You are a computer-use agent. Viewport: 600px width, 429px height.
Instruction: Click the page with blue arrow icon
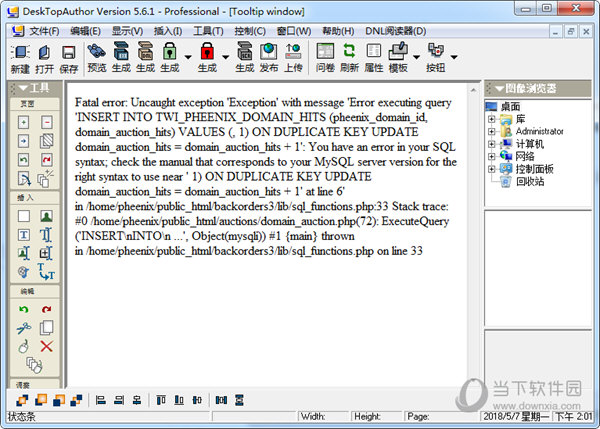tap(24, 141)
